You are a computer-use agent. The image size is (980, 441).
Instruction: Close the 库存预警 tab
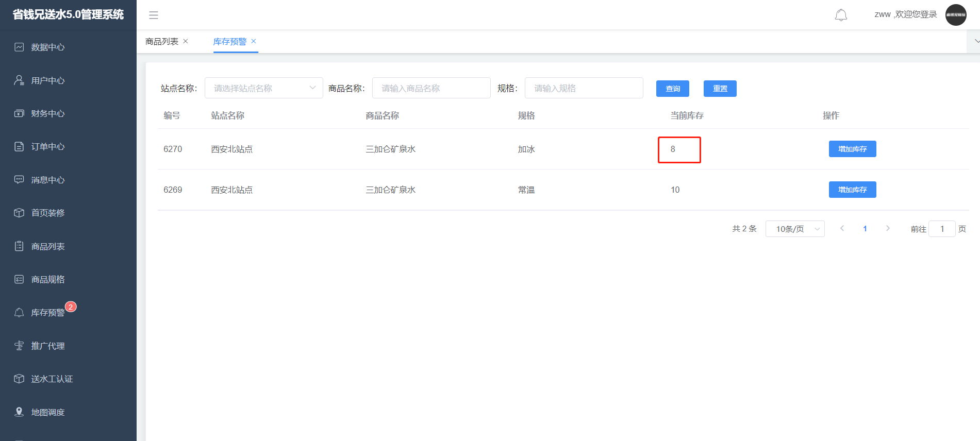pos(254,41)
